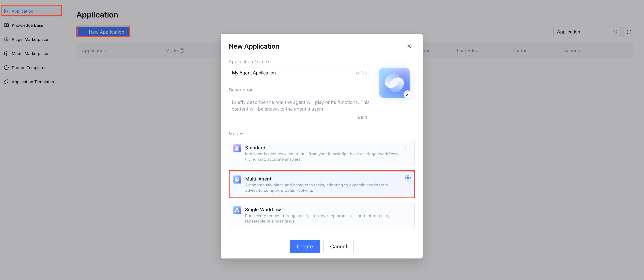
Task: Select the Single Workflow radio button
Action: 408,208
